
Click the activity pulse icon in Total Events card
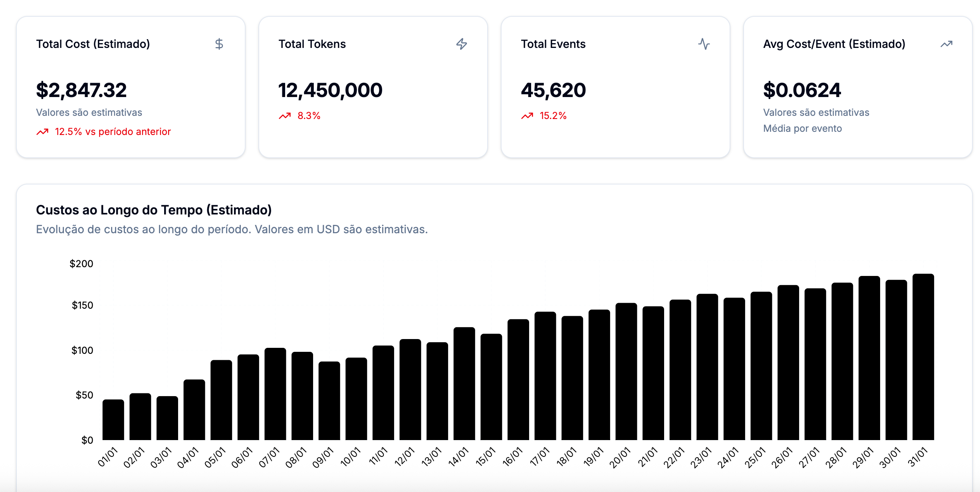[x=704, y=44]
